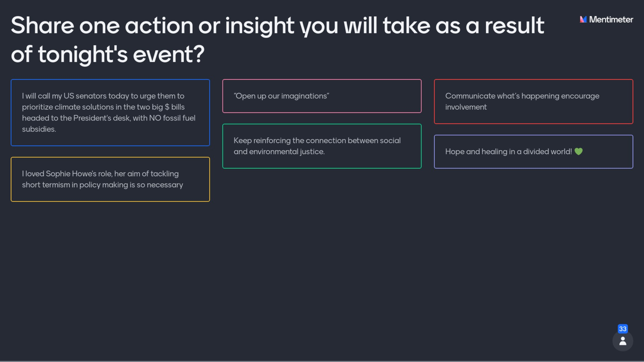
Task: Select the "Open up our imaginations" card
Action: (322, 96)
